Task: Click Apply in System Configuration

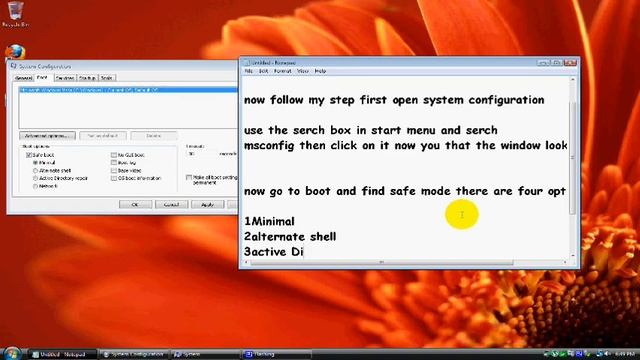Action: (x=207, y=204)
